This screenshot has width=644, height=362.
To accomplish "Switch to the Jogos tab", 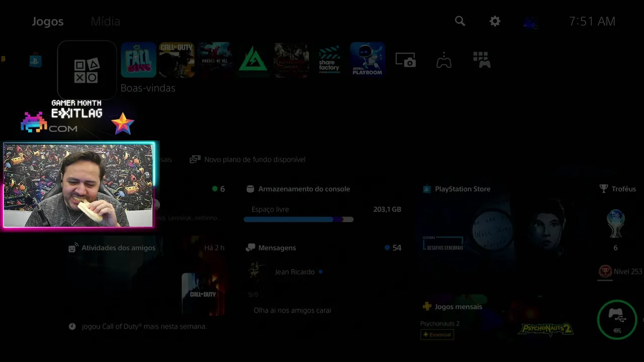I will pos(48,22).
